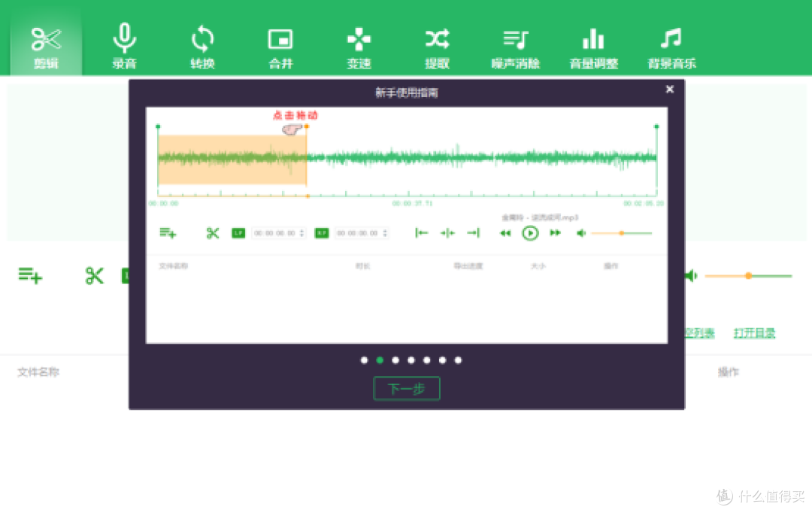
Task: Open the 背景音乐 background music tool
Action: (671, 47)
